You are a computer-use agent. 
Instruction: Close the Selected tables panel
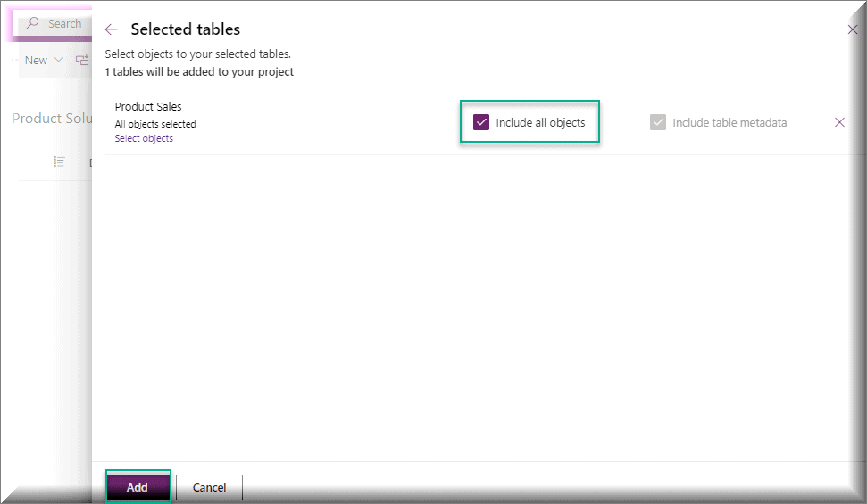point(852,29)
